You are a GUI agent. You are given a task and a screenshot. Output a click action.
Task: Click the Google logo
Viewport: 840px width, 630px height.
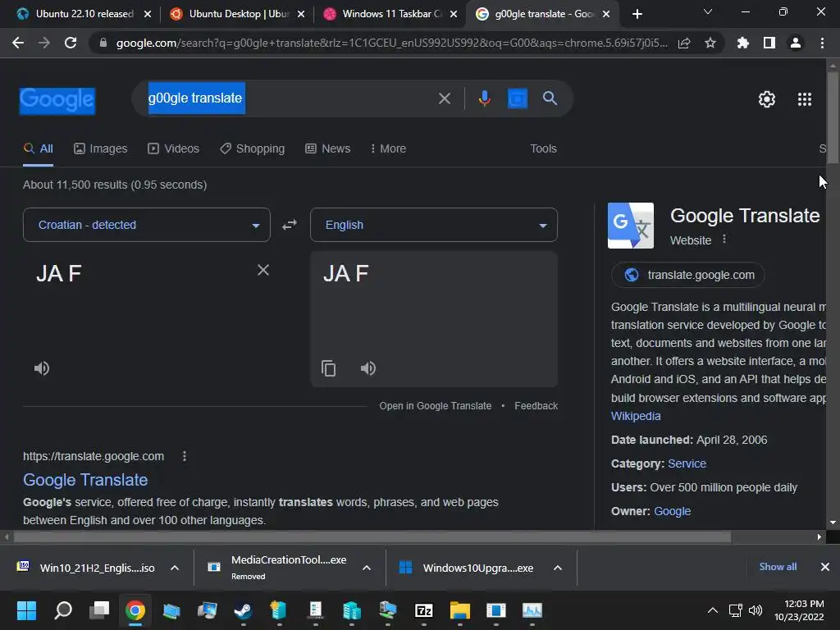pyautogui.click(x=57, y=100)
